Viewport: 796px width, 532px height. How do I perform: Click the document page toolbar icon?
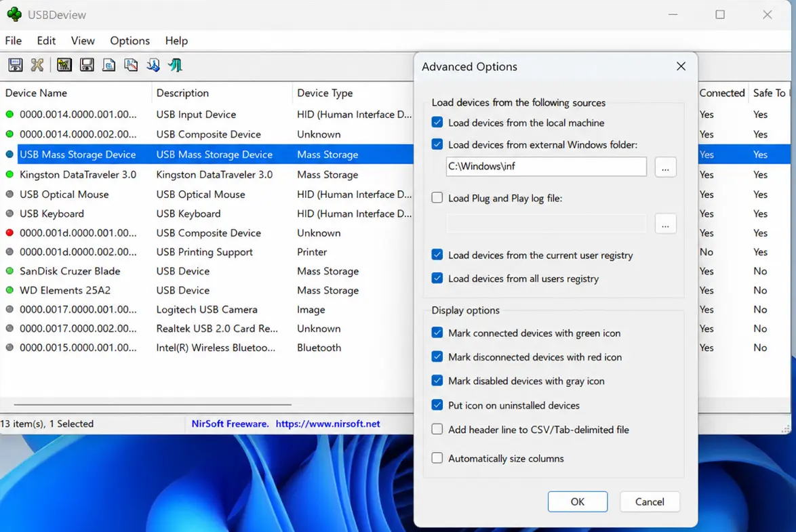(108, 65)
